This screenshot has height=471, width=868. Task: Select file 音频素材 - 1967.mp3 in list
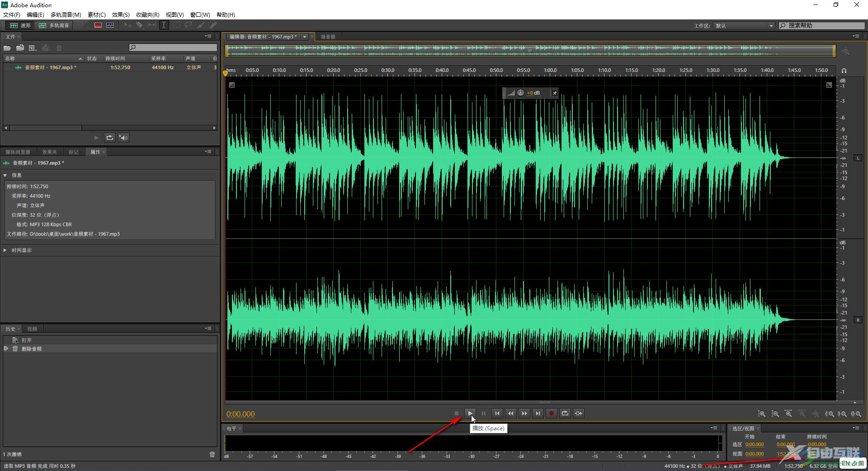109,67
